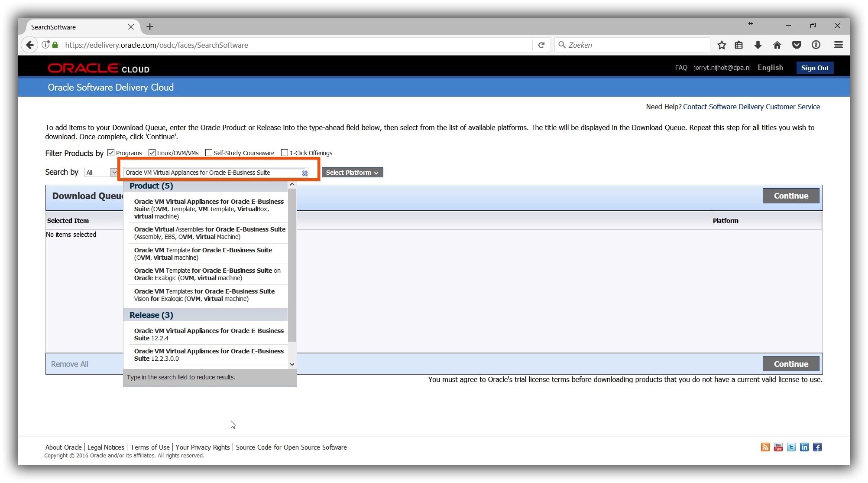Click the Selected Item column header
The image size is (868, 483).
tap(68, 221)
